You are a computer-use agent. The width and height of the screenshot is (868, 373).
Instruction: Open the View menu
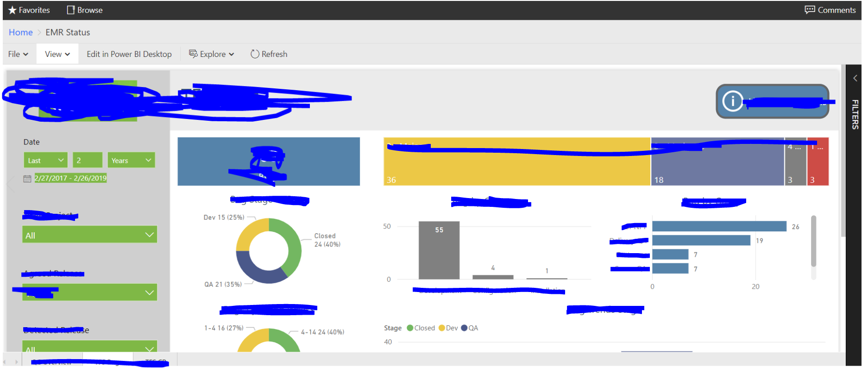tap(57, 54)
